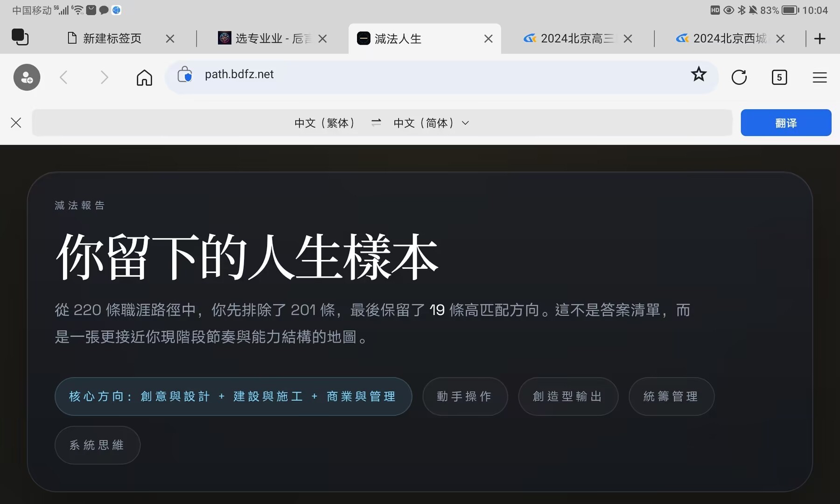Click the path.bdfz.net address bar

[x=420, y=75]
